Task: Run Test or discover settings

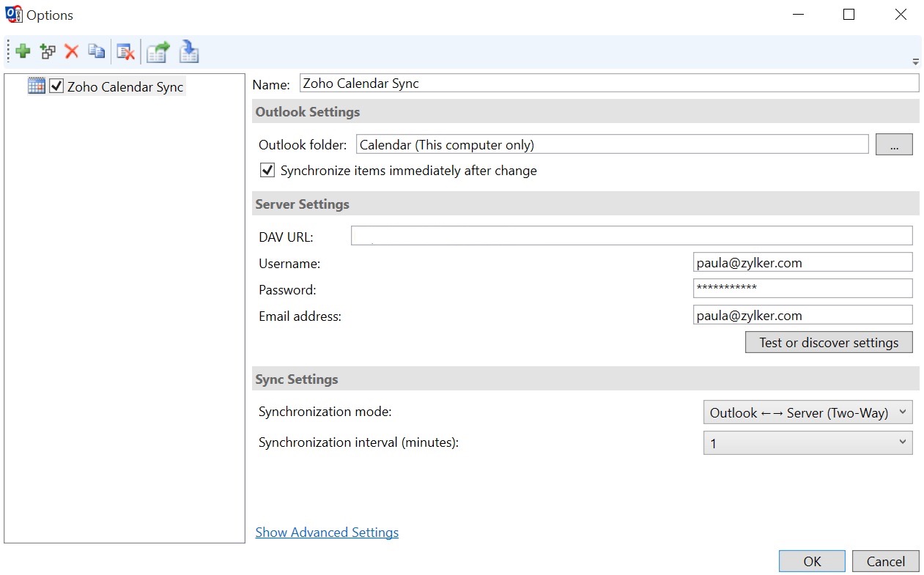Action: click(829, 342)
